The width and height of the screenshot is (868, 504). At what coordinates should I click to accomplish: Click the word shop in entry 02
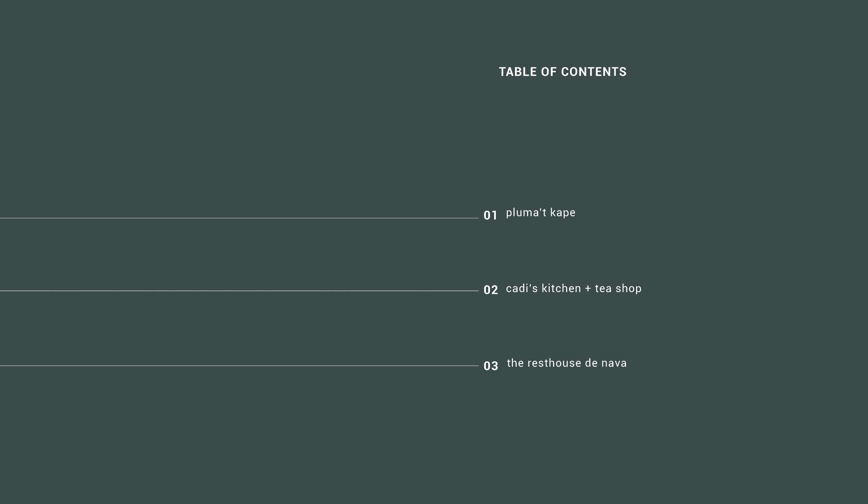click(628, 289)
